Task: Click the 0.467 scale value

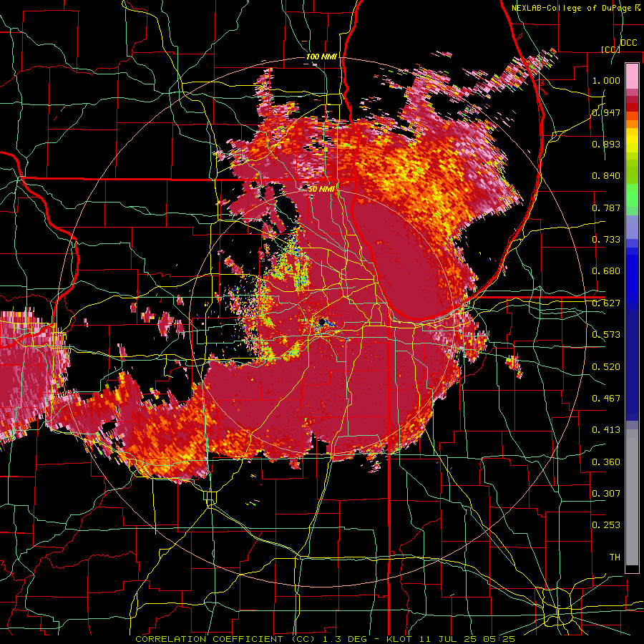Action: click(606, 398)
